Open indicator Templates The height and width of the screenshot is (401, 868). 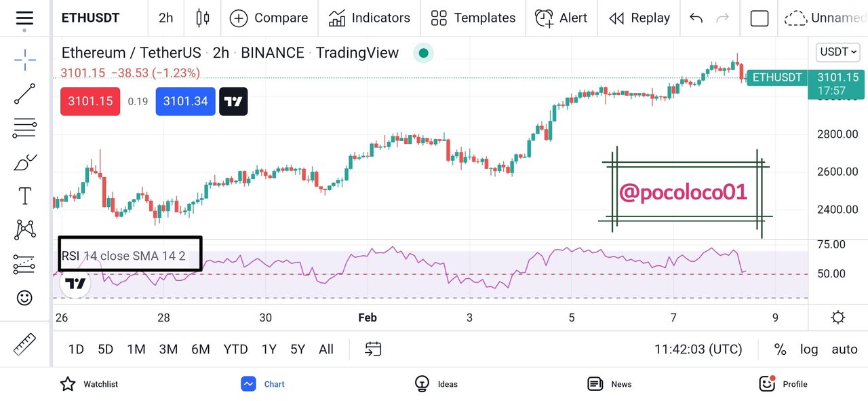473,18
